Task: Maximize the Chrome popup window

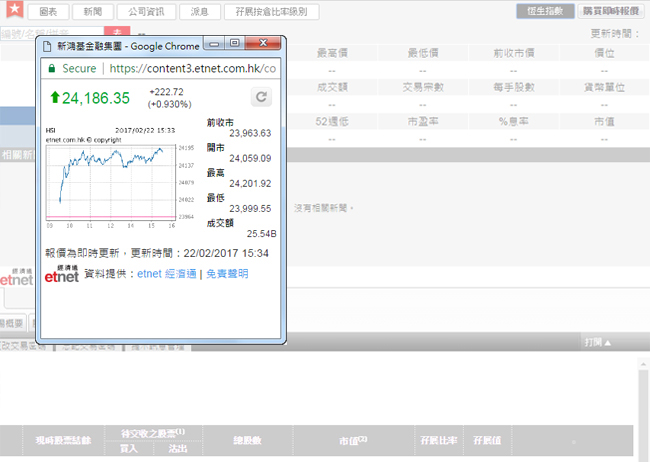Action: pyautogui.click(x=235, y=43)
